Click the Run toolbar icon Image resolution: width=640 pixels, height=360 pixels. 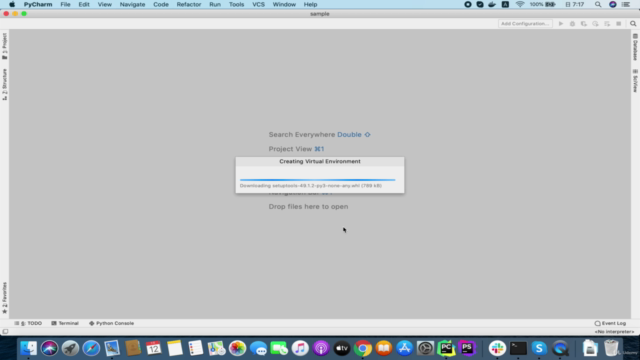pyautogui.click(x=561, y=24)
